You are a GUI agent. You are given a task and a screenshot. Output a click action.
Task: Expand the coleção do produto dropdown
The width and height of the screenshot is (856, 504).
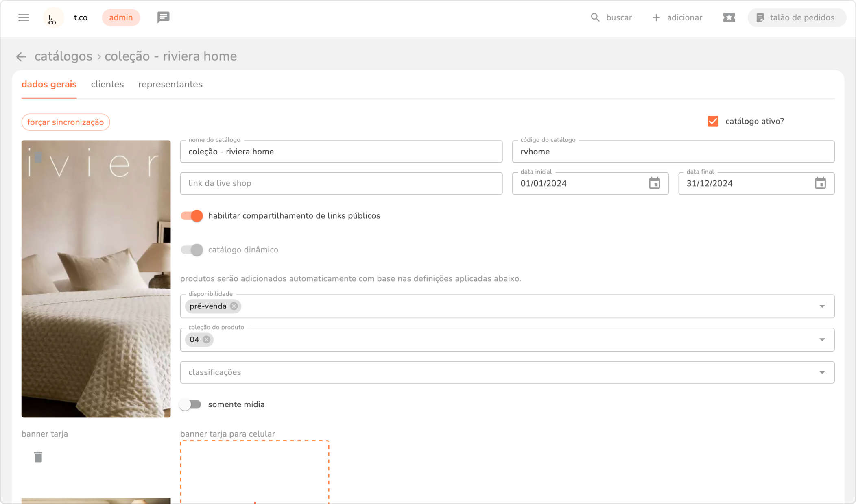pos(822,339)
